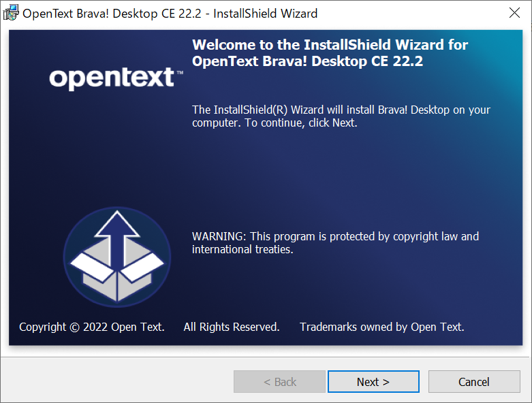Cancel the Brava! Desktop installation

pyautogui.click(x=474, y=382)
